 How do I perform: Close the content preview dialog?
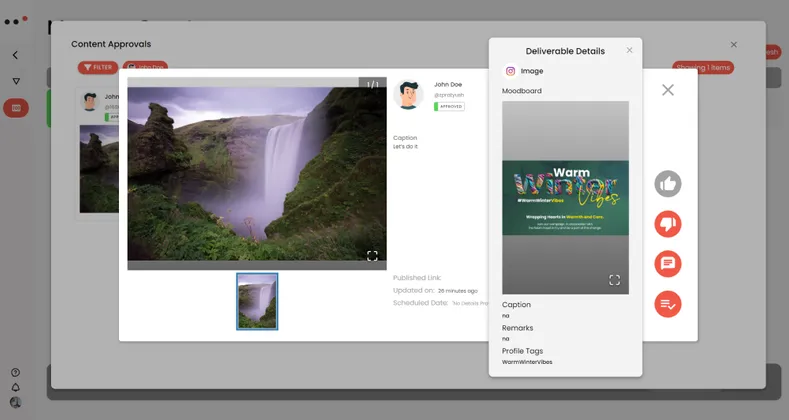[668, 90]
